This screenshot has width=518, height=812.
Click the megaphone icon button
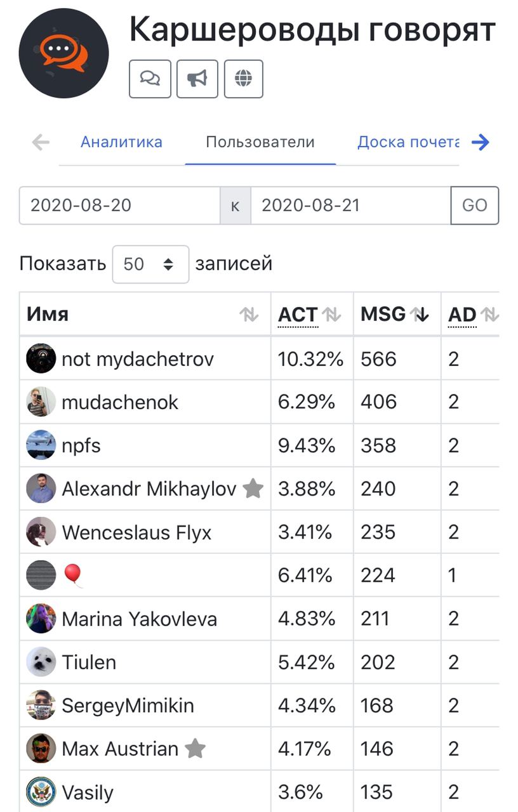click(x=197, y=79)
